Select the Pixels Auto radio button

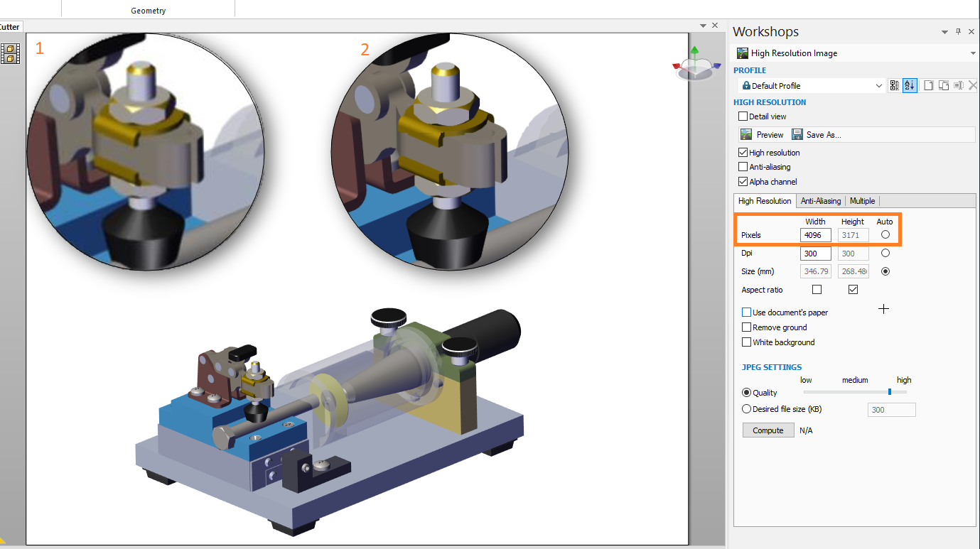pos(885,234)
